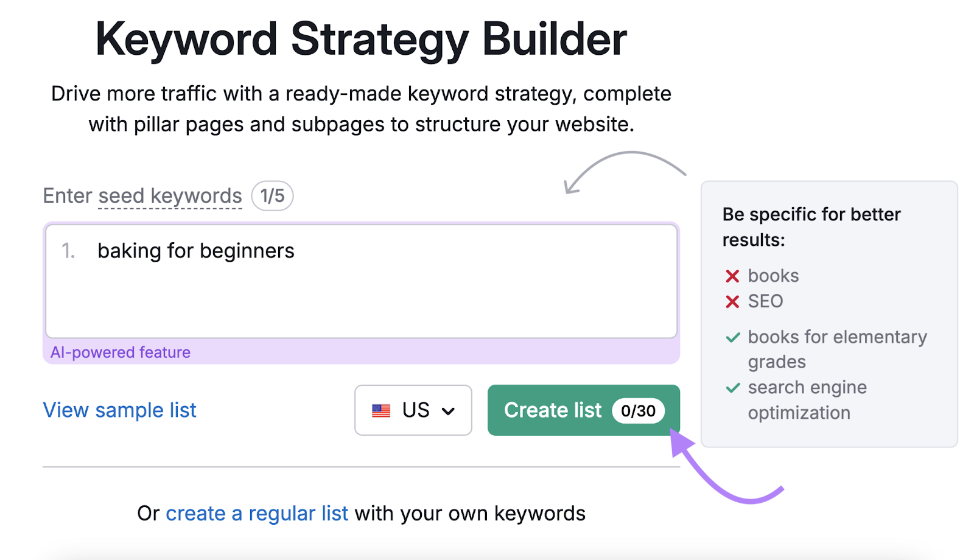Click the red X beside 'books'
The height and width of the screenshot is (560, 974).
[x=732, y=276]
